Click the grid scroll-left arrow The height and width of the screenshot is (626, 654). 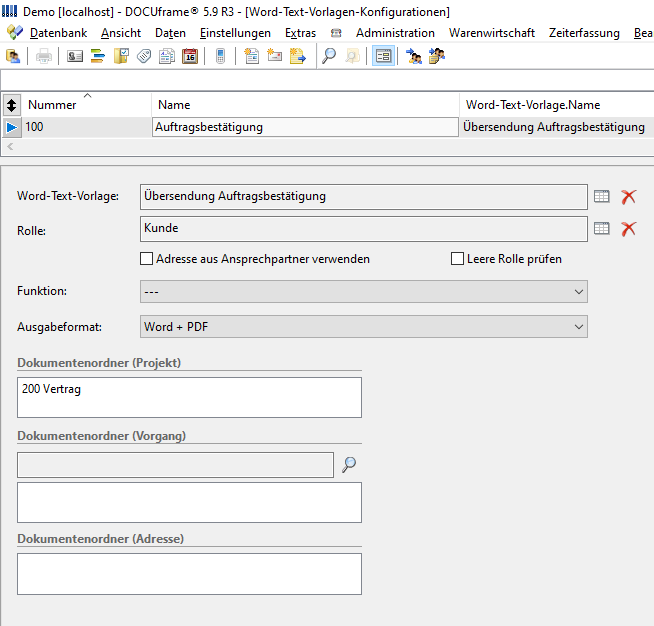coord(10,146)
